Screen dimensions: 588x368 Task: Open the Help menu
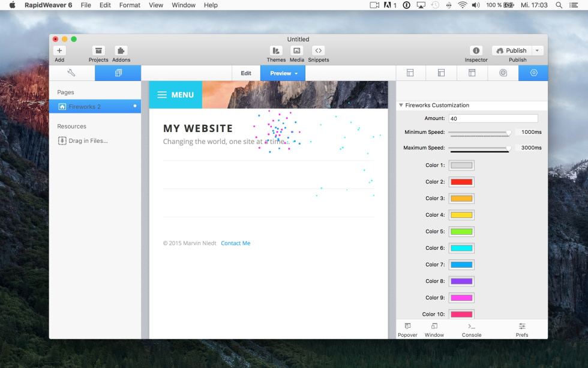click(211, 5)
